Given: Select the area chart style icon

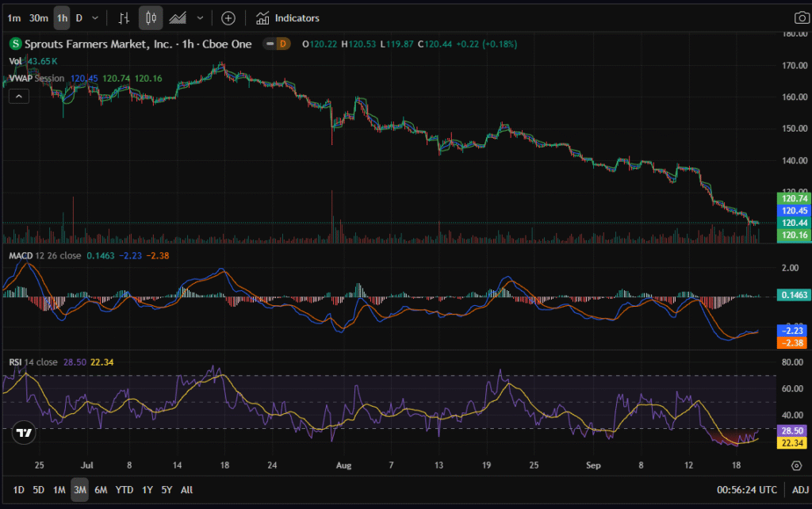Looking at the screenshot, I should [x=178, y=17].
